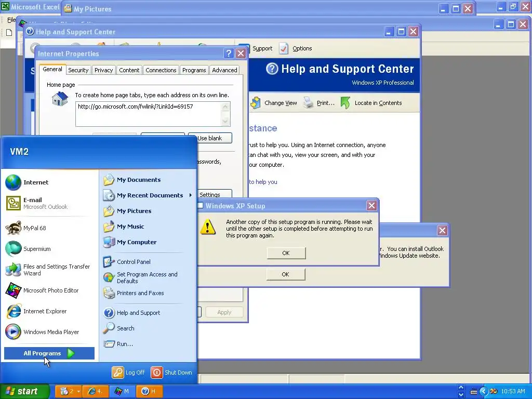
Task: Click the home page box's down scroll arrow
Action: coord(225,121)
